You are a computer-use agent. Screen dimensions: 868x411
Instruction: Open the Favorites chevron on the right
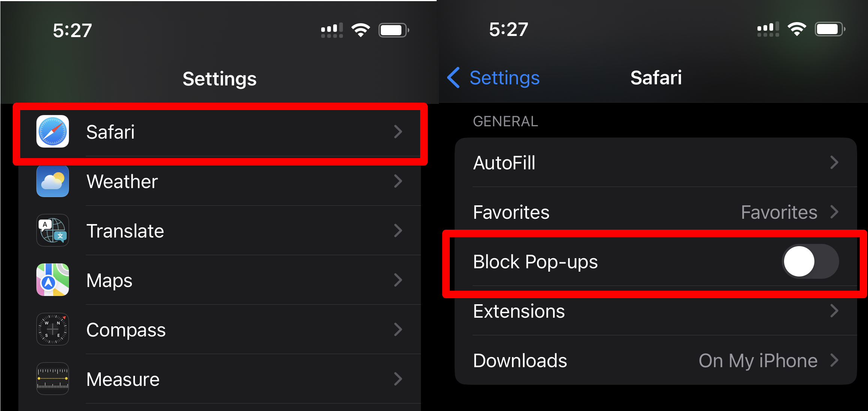[x=834, y=212]
